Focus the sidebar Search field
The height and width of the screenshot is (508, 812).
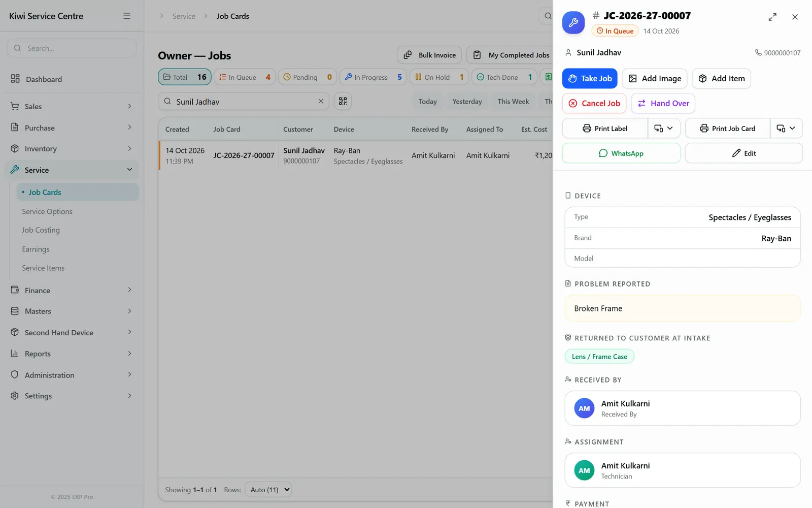click(x=72, y=48)
